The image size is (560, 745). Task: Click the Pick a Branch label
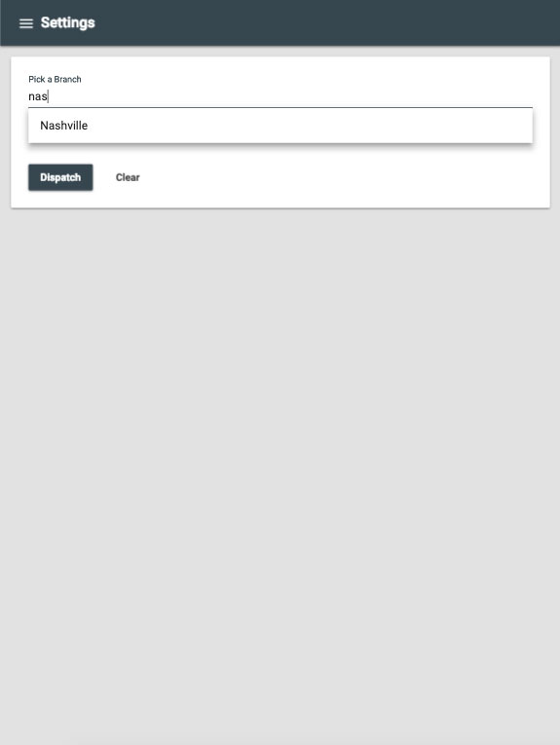click(55, 79)
